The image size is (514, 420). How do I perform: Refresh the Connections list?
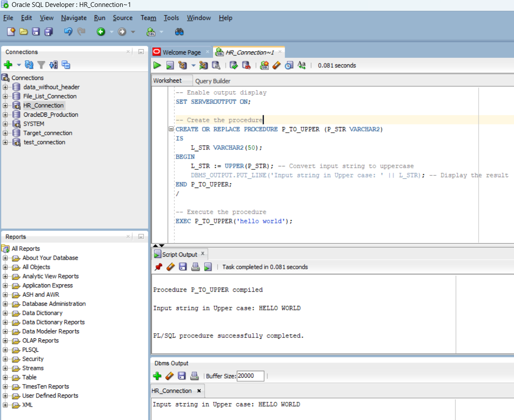tap(29, 64)
